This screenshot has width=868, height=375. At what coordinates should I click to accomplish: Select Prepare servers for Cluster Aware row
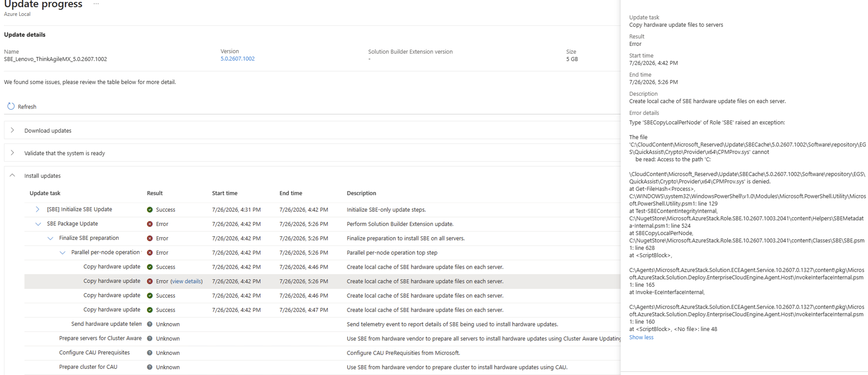(322, 338)
